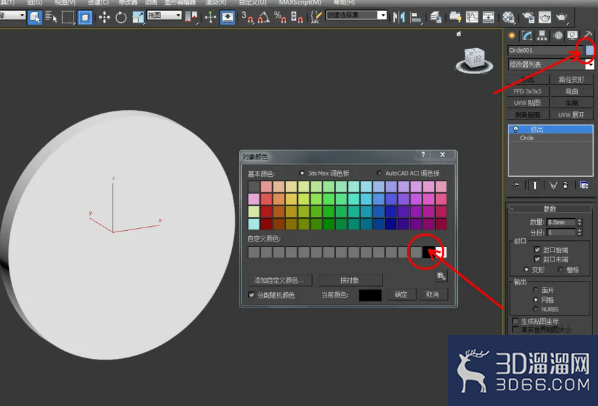Toggle Show End Result icon
The image size is (598, 406).
(x=535, y=185)
